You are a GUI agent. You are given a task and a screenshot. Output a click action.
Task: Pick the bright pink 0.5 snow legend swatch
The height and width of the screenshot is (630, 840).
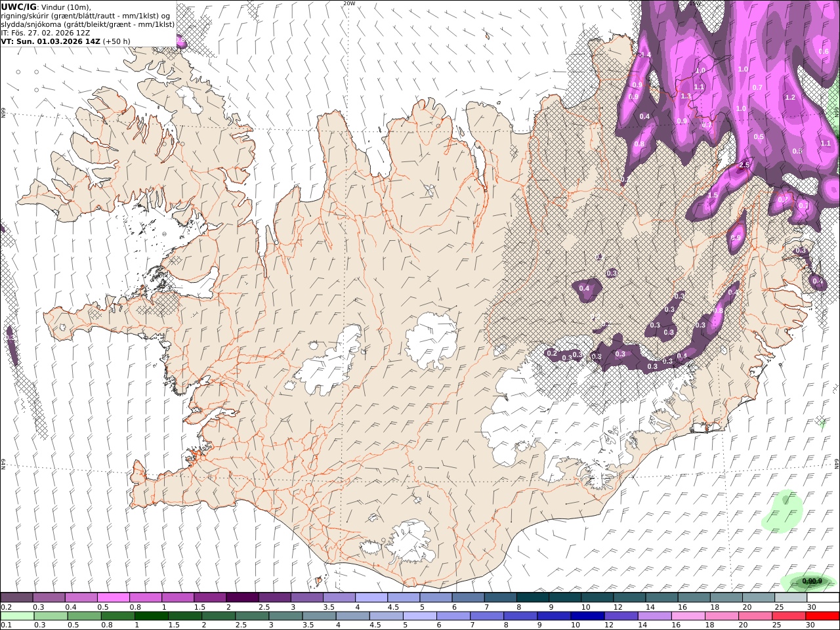(113, 598)
